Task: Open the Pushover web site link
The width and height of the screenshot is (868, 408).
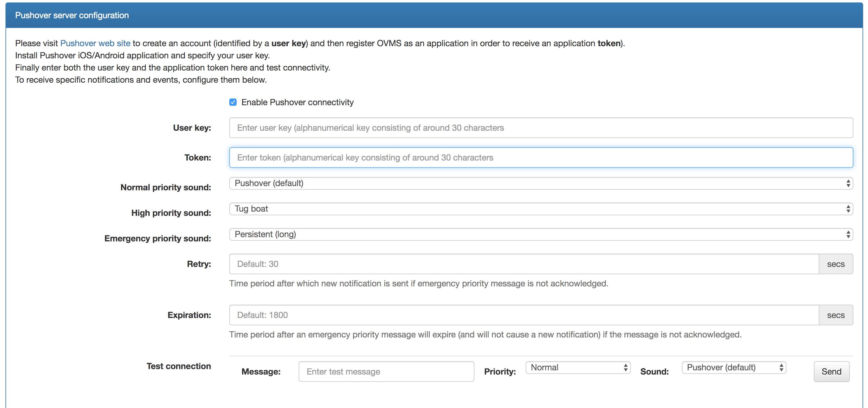Action: click(95, 43)
